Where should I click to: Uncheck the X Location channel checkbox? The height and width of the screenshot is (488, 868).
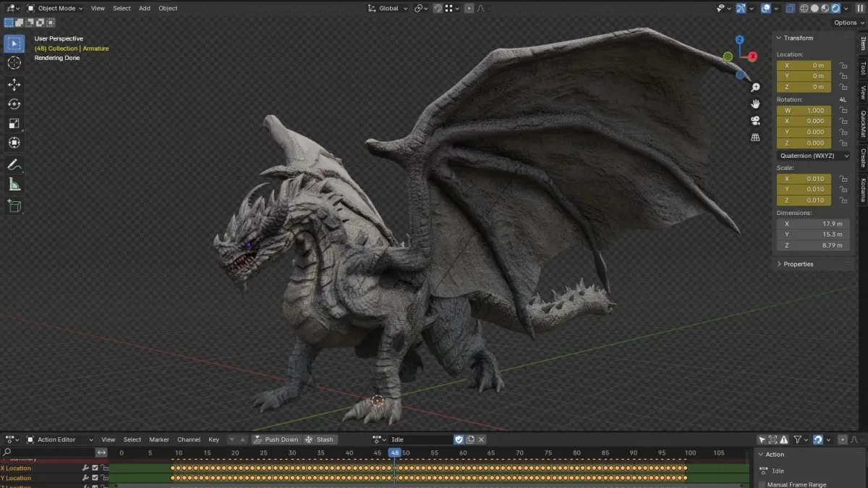tap(95, 468)
